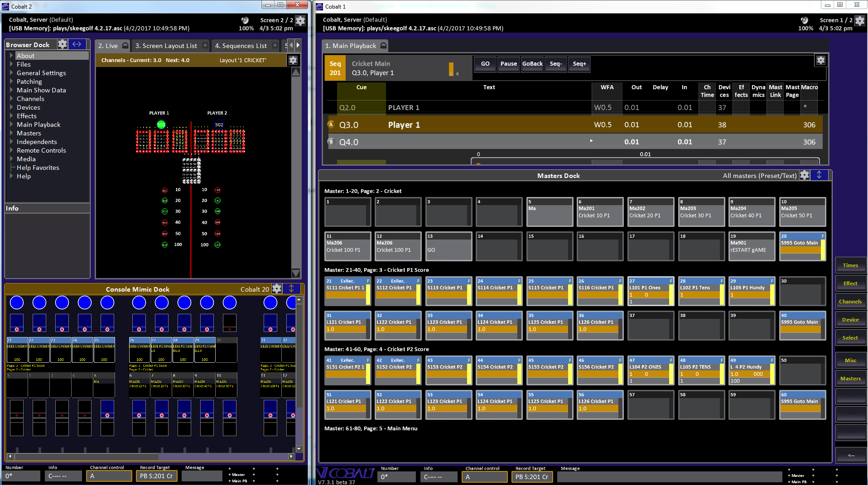Click Record Target field in Cobalt 1

(x=532, y=477)
